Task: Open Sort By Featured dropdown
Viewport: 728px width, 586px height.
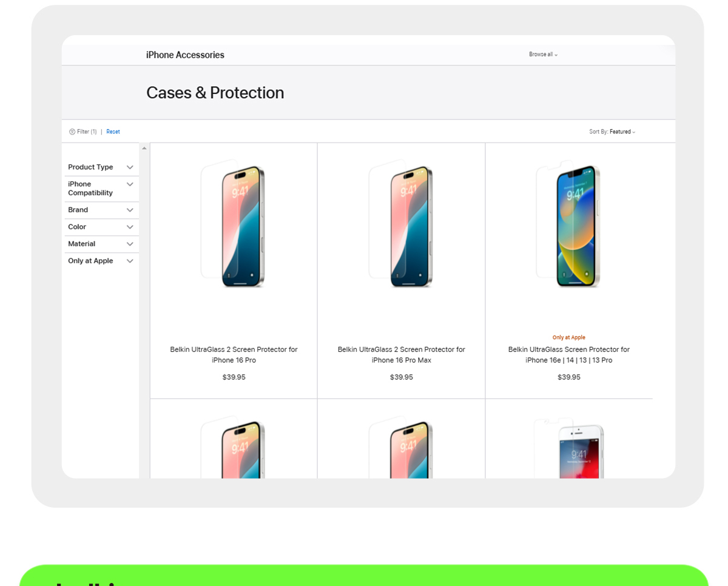Action: click(x=612, y=132)
